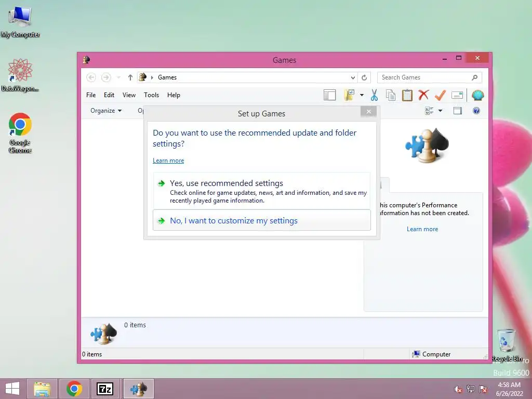
Task: Refresh the Games folder view
Action: (x=364, y=77)
